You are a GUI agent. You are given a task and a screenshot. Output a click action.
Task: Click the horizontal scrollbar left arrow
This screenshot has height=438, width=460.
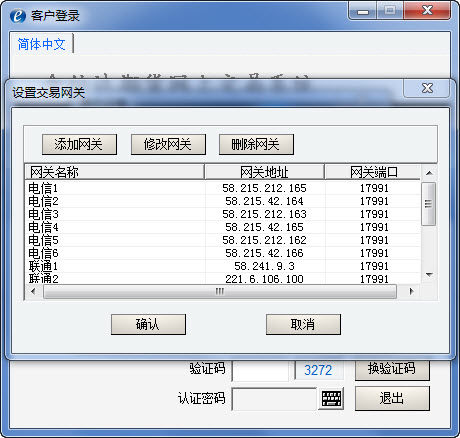[33, 291]
